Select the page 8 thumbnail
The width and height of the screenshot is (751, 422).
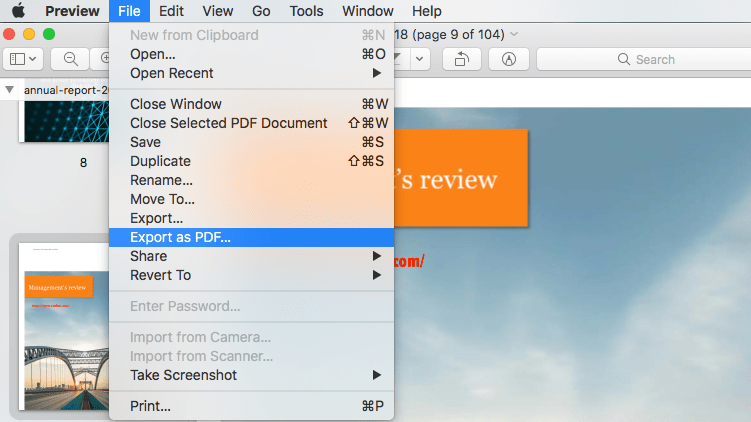coord(62,125)
